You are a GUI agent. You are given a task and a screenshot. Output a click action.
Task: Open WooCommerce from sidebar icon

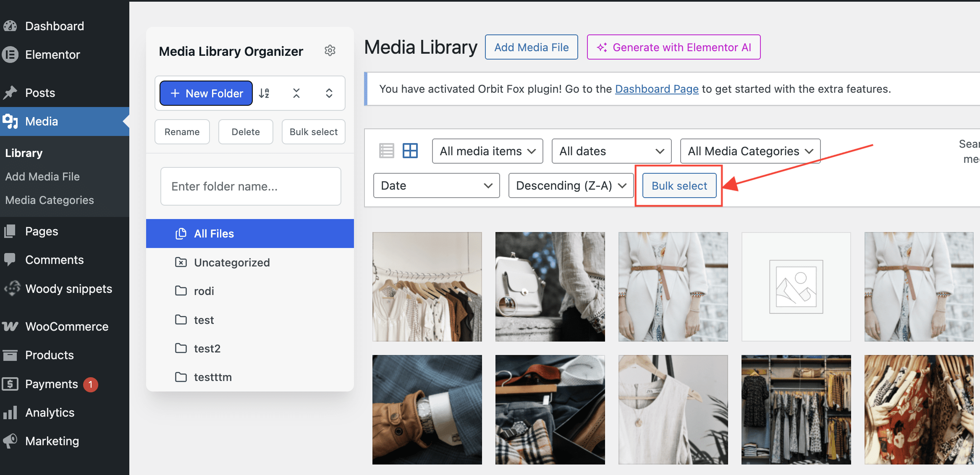point(10,326)
